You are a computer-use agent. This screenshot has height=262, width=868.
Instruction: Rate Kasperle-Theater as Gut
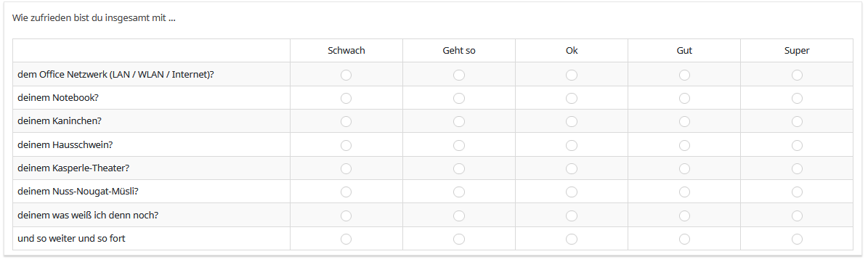684,168
